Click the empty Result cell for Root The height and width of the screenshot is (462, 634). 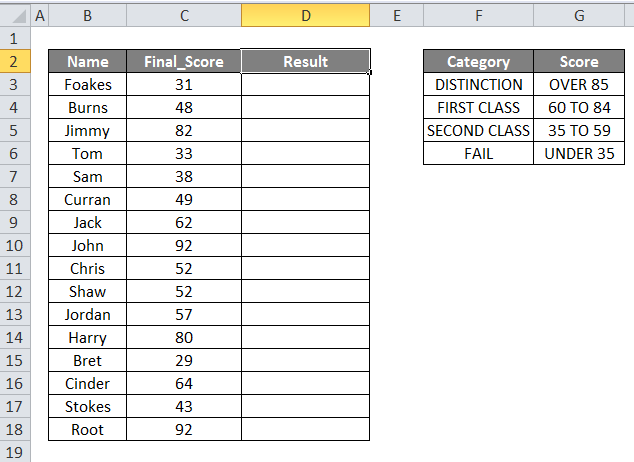click(305, 430)
